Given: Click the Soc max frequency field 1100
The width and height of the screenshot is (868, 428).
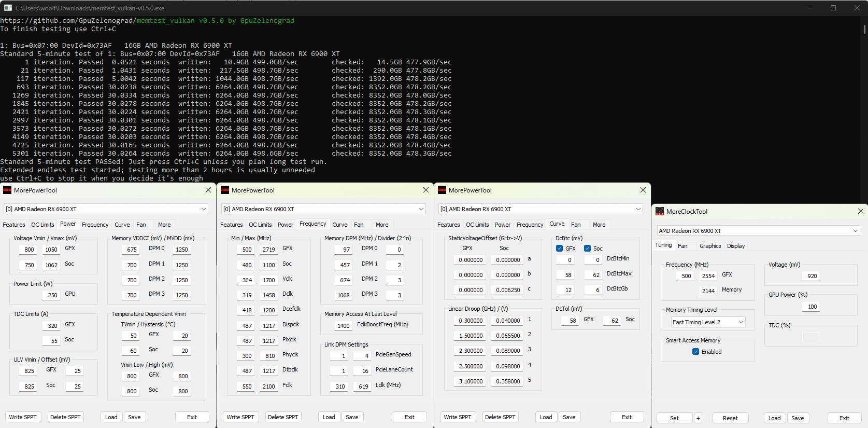Looking at the screenshot, I should pos(269,265).
